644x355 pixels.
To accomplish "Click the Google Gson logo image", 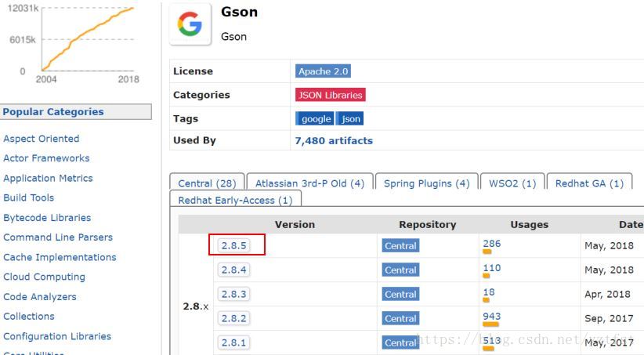I will tap(190, 24).
